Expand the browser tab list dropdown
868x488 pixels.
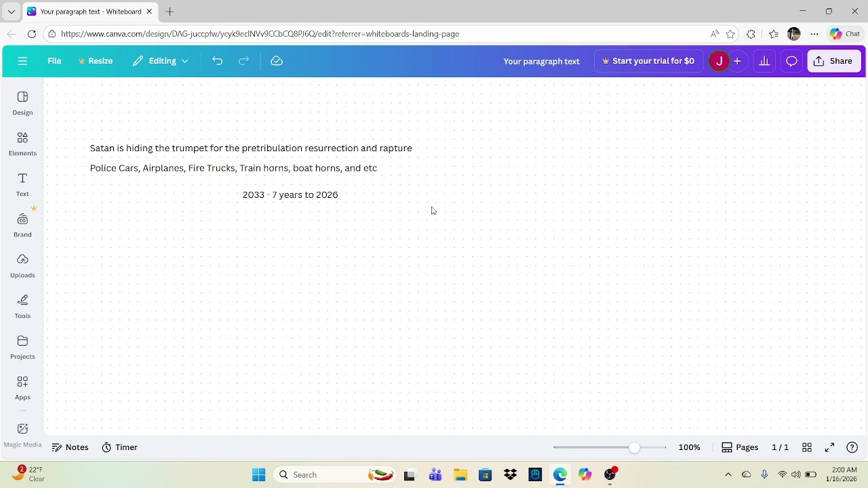(11, 12)
